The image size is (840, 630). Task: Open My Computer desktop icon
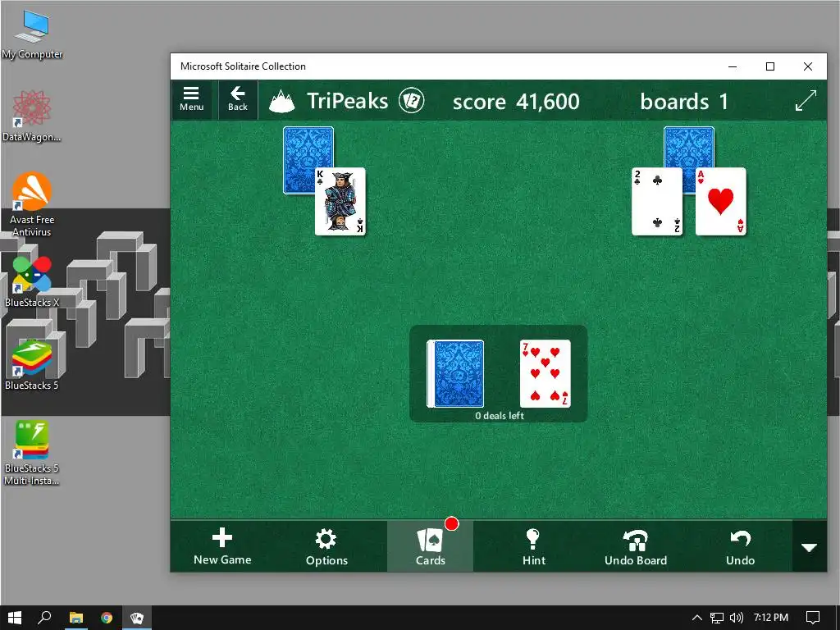(32, 34)
